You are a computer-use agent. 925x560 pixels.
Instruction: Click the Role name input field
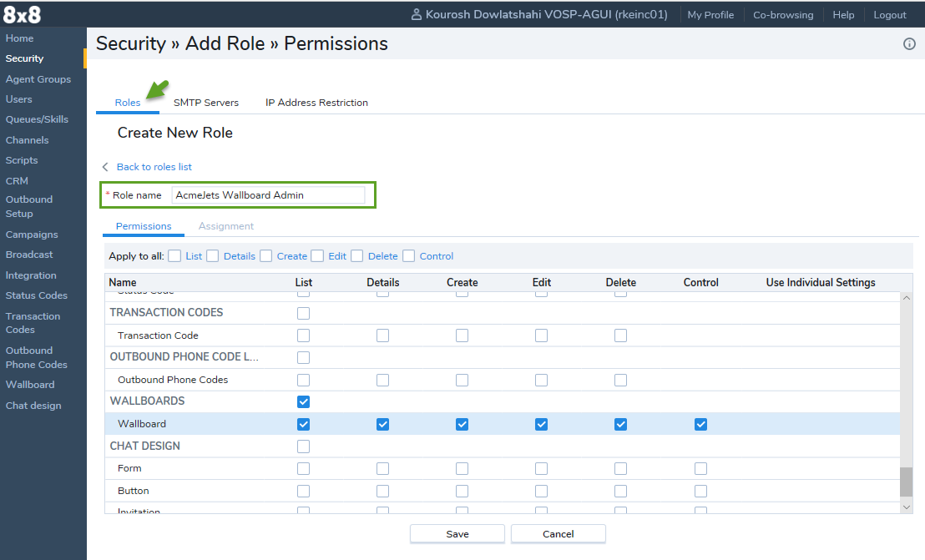click(x=269, y=195)
